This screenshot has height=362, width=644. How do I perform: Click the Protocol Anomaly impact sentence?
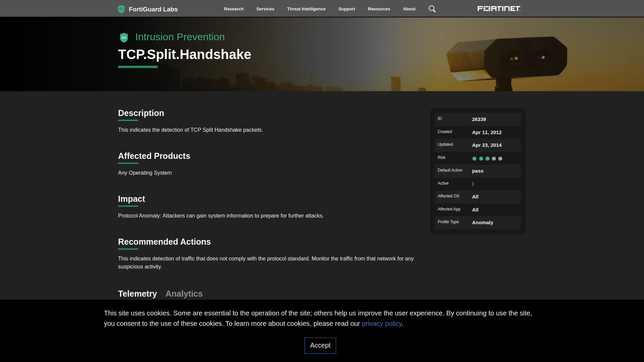tap(221, 216)
